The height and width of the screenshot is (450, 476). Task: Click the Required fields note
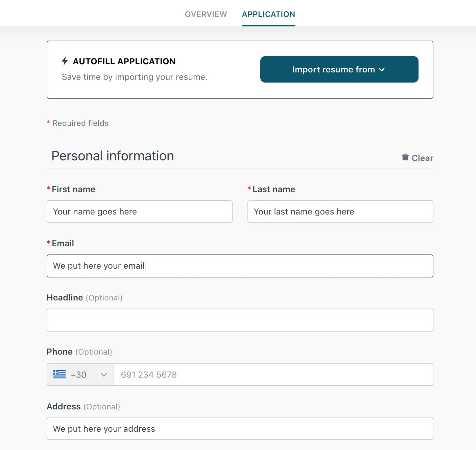click(80, 123)
